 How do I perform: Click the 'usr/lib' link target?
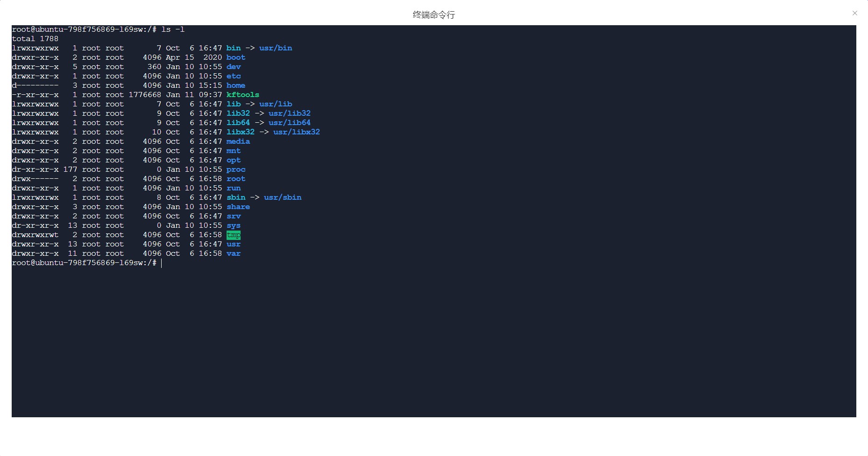(x=276, y=104)
